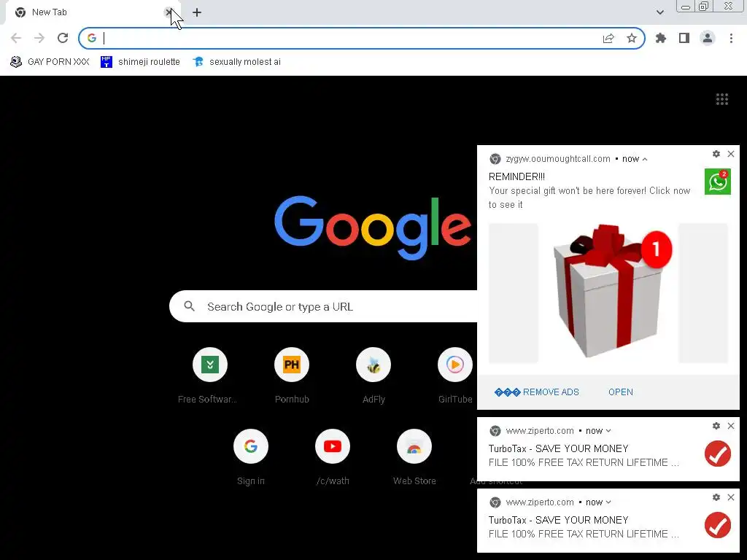The width and height of the screenshot is (747, 560).
Task: Open the Chrome three-dot menu
Action: click(731, 38)
